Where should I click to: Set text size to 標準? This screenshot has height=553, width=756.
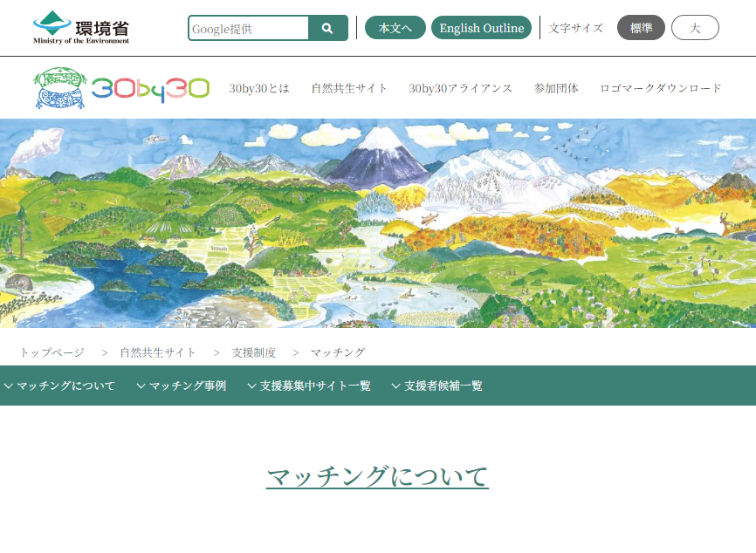click(641, 28)
